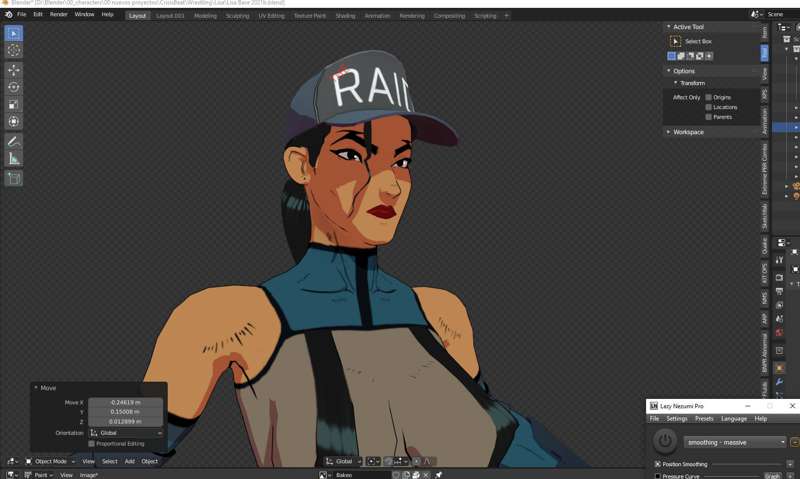Open the Render menu
The width and height of the screenshot is (800, 479).
[59, 15]
